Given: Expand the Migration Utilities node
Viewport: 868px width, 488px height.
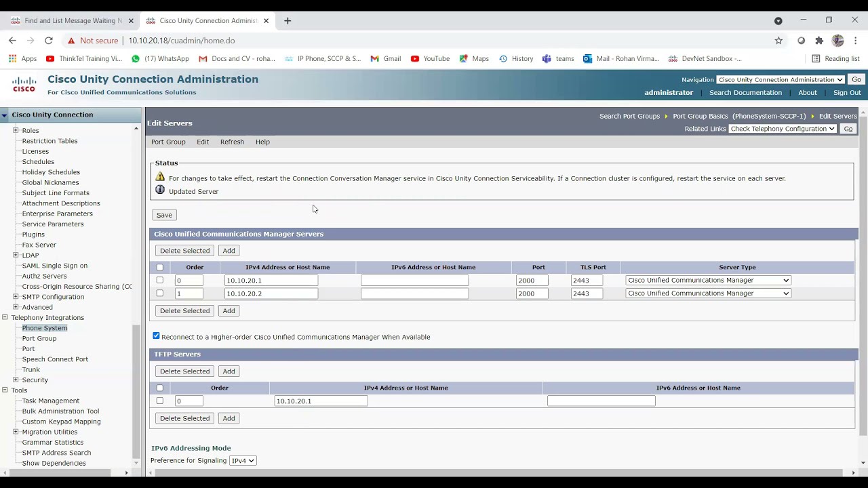Looking at the screenshot, I should point(16,432).
